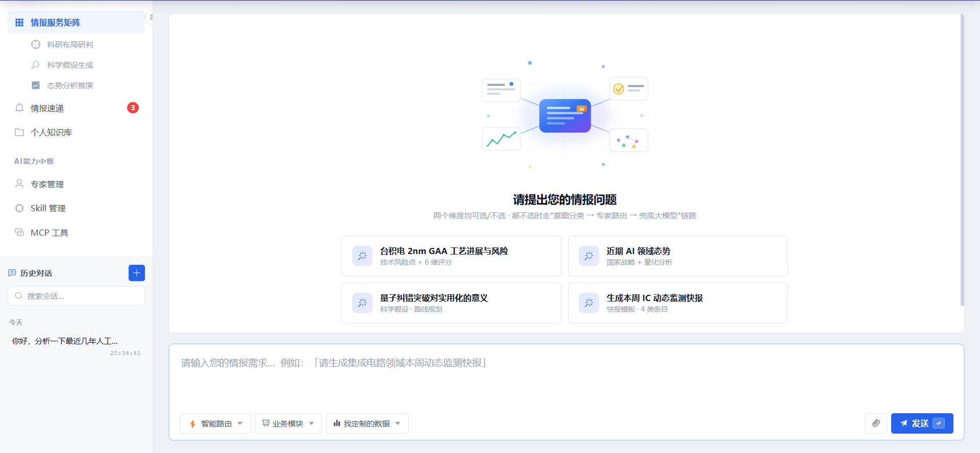This screenshot has height=453, width=980.
Task: Click the 请提出您的情报问题 heading
Action: pos(565,199)
